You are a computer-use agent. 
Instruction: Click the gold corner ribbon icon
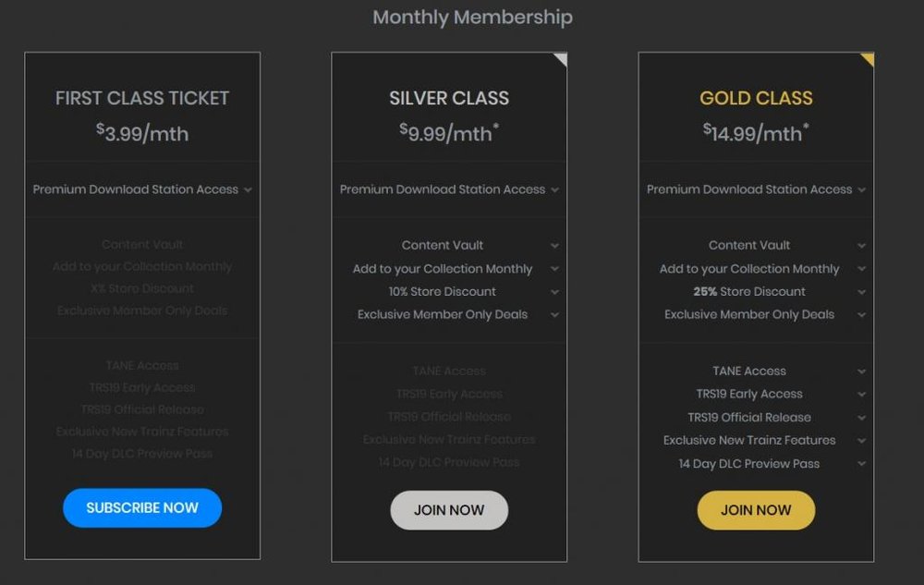pyautogui.click(x=869, y=57)
